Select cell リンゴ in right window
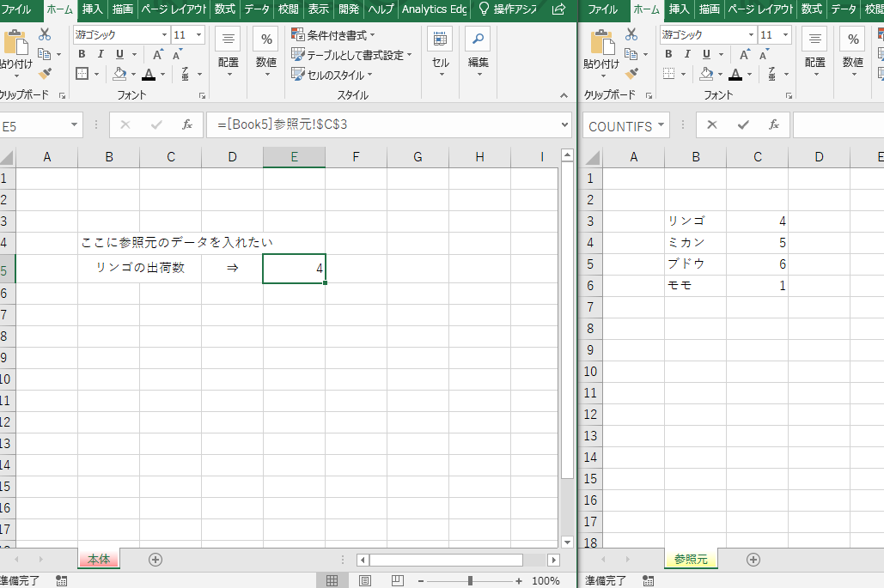The width and height of the screenshot is (884, 588). pyautogui.click(x=695, y=221)
